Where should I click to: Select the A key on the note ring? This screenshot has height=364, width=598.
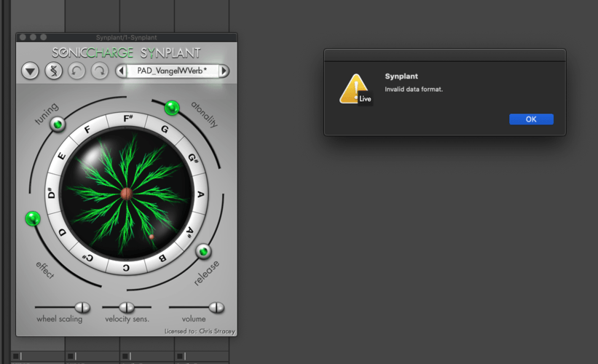200,194
